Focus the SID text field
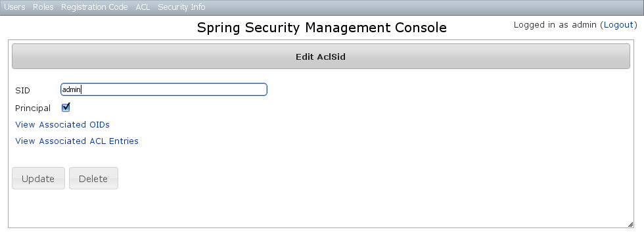The image size is (644, 238). (164, 89)
